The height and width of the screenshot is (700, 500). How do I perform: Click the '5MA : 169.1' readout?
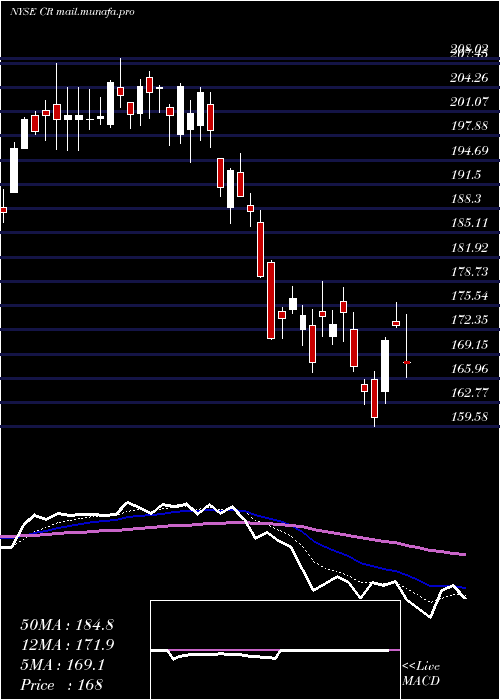click(x=62, y=665)
